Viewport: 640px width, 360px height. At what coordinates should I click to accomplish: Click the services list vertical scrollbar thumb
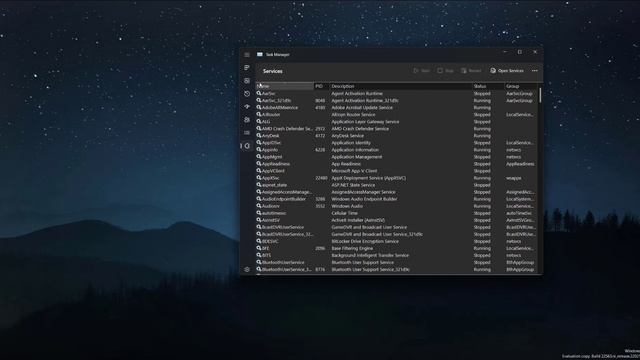[540, 95]
